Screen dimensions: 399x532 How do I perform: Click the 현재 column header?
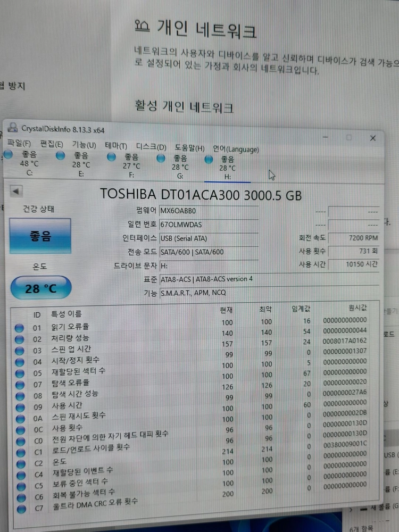pos(226,310)
